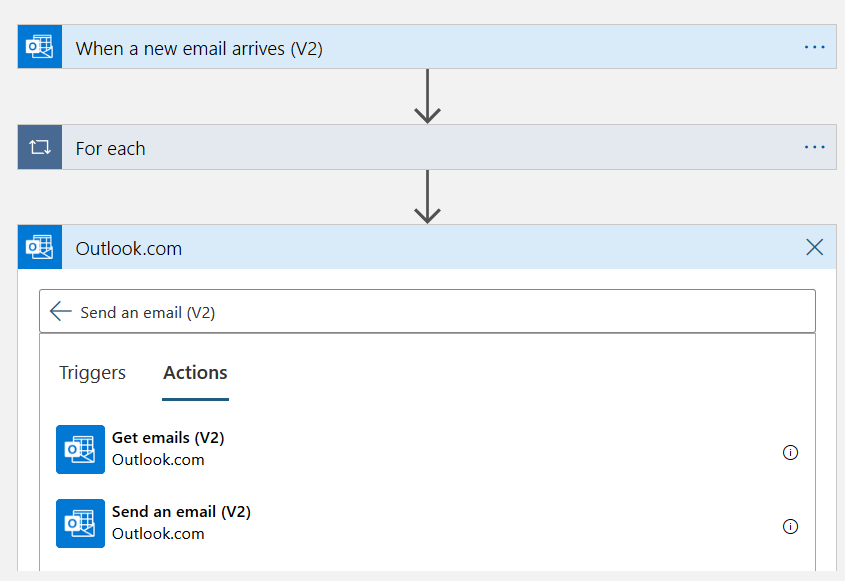Click the Outlook.com connector icon in card header

pyautogui.click(x=40, y=248)
